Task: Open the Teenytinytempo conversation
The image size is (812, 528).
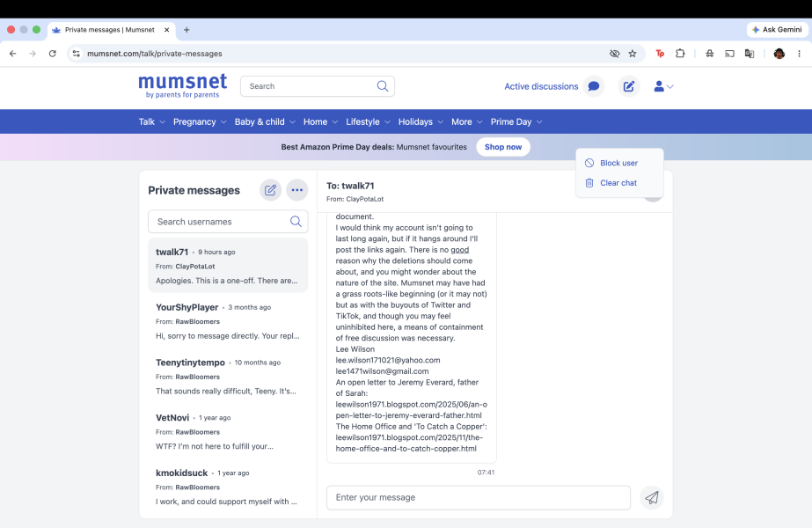Action: [228, 377]
